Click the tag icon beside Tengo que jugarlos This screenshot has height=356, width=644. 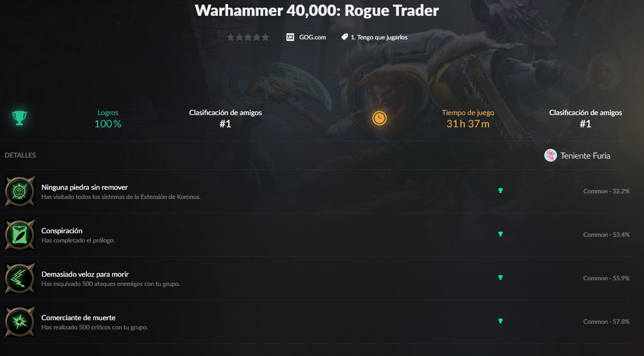click(x=345, y=37)
